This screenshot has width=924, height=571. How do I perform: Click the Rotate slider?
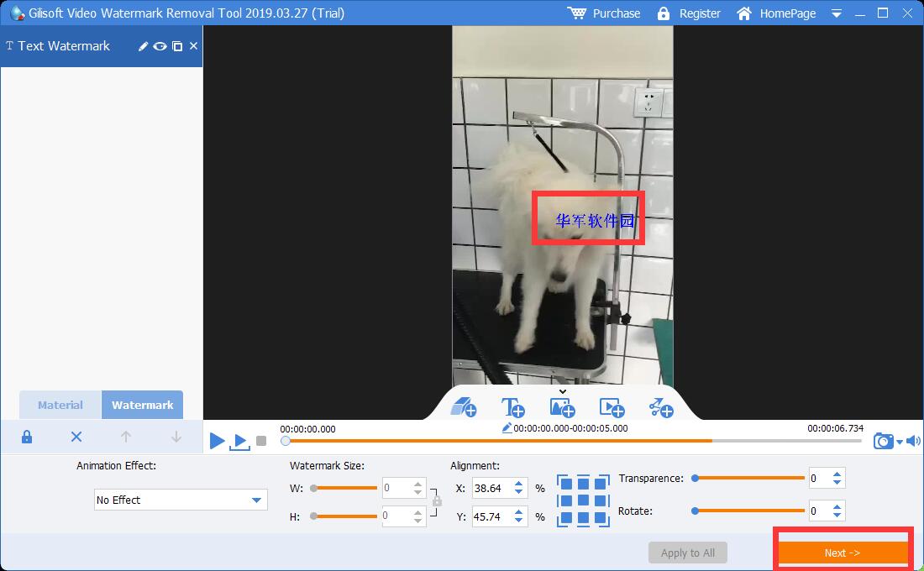[x=748, y=511]
